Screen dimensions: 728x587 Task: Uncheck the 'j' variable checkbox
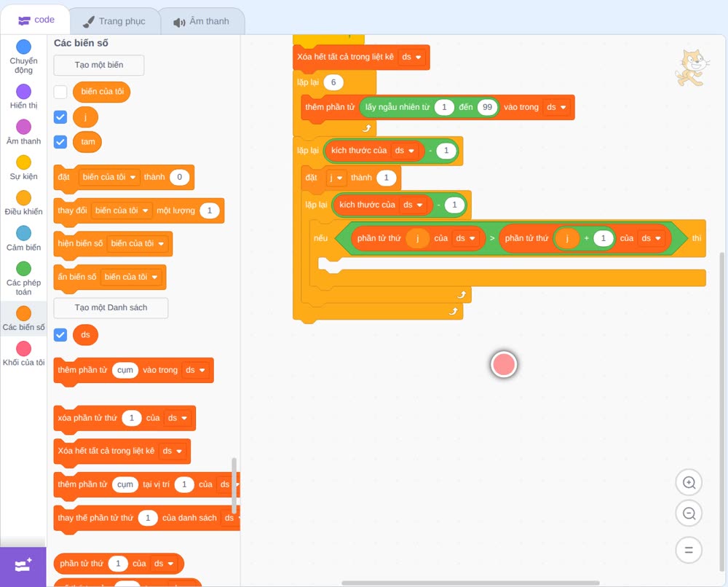(x=60, y=117)
